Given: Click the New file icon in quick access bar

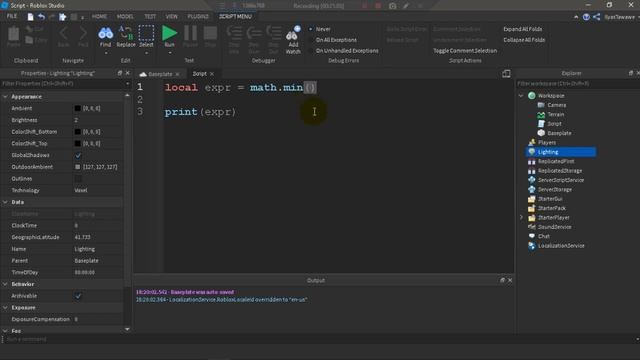Looking at the screenshot, I should pos(30,17).
